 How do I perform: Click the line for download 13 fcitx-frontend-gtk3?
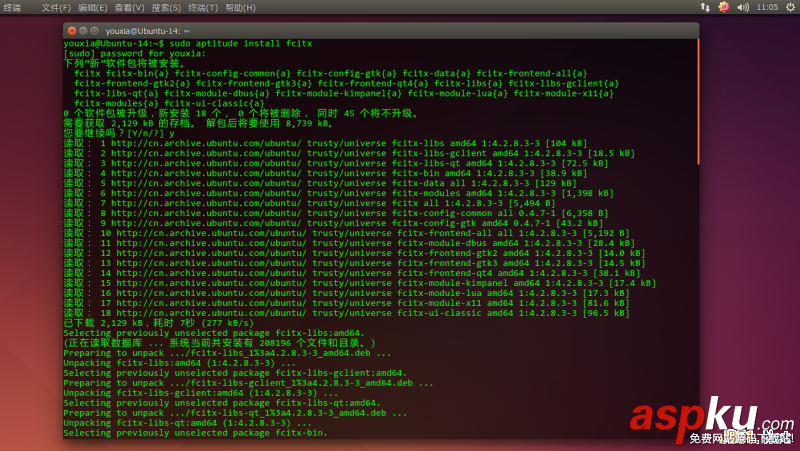[x=354, y=263]
